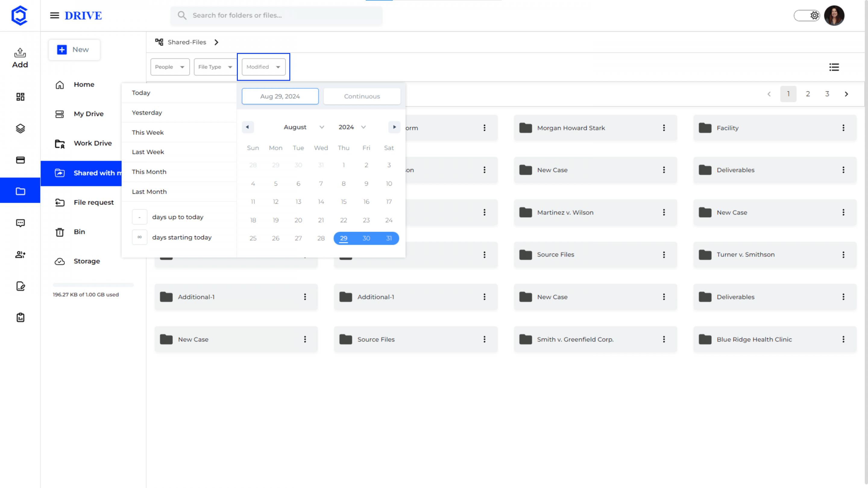Open options menu for Turner v. Smithson folder

[x=843, y=255]
